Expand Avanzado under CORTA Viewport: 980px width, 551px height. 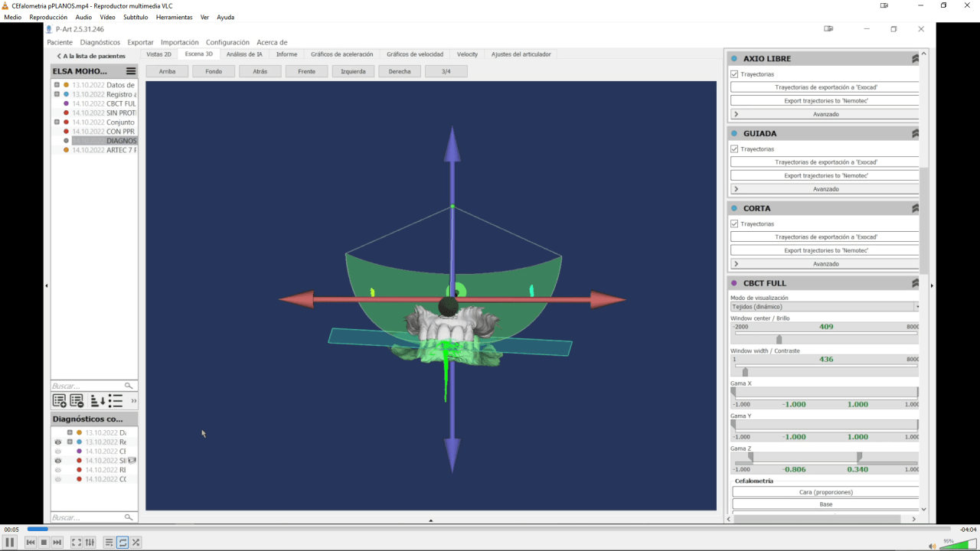(x=825, y=264)
